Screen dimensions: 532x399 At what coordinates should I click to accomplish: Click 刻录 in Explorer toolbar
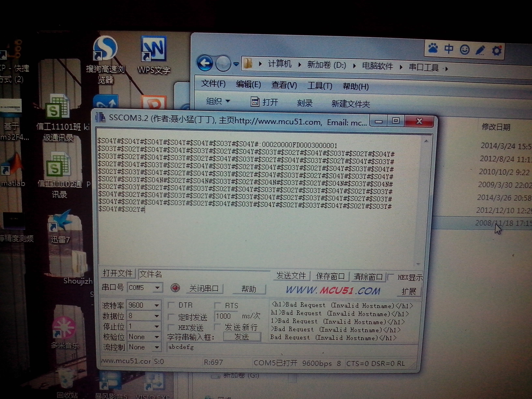[x=305, y=103]
